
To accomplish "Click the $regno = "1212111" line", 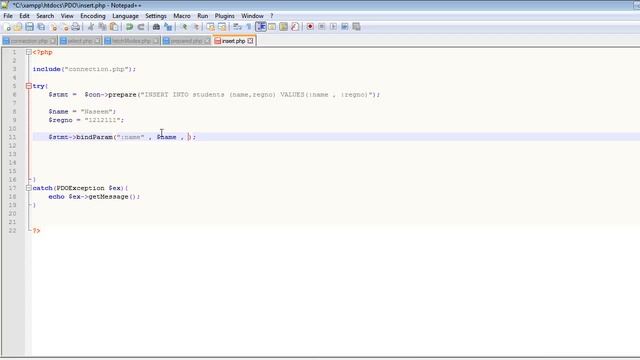I will point(86,120).
